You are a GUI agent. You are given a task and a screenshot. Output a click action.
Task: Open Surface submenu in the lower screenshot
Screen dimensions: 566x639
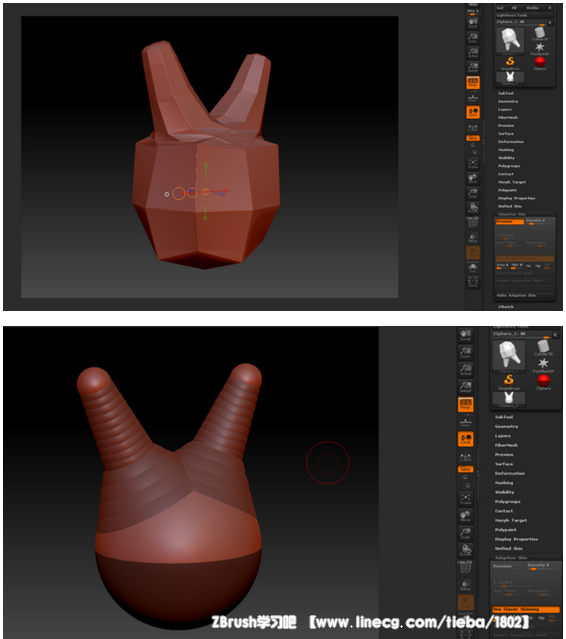tap(504, 464)
